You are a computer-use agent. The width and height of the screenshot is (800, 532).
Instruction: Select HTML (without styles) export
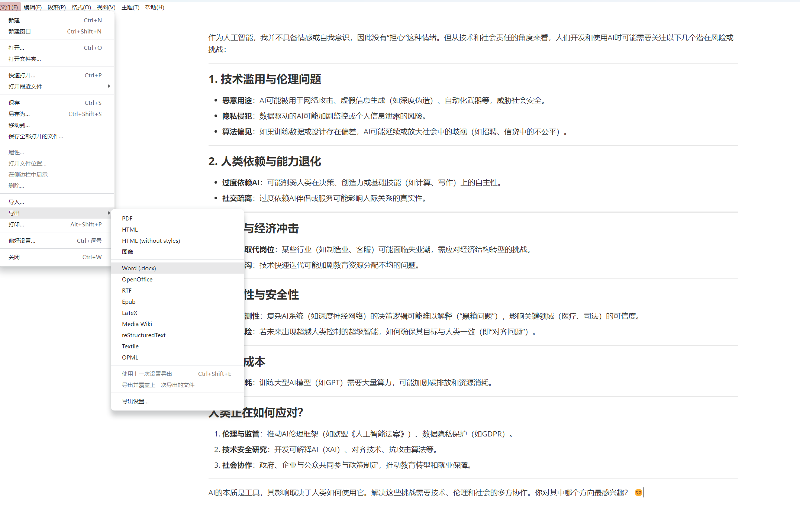pos(151,241)
